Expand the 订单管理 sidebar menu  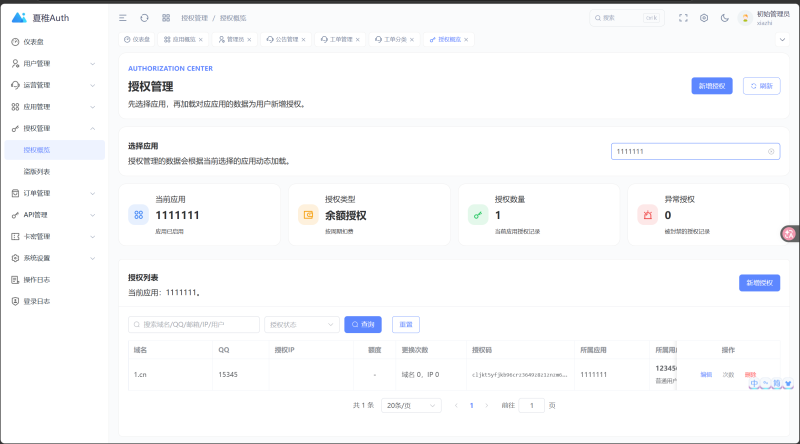coord(54,193)
